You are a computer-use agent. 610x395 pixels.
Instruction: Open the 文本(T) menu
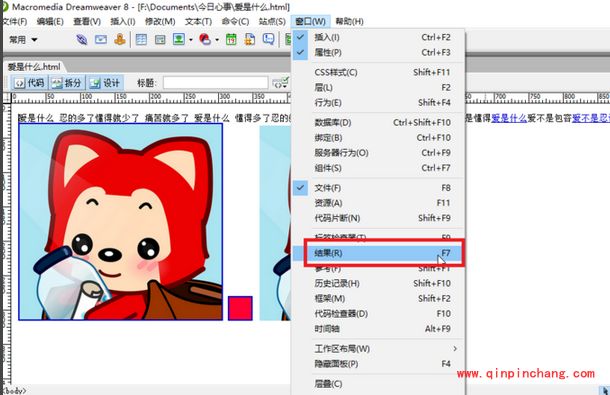198,21
